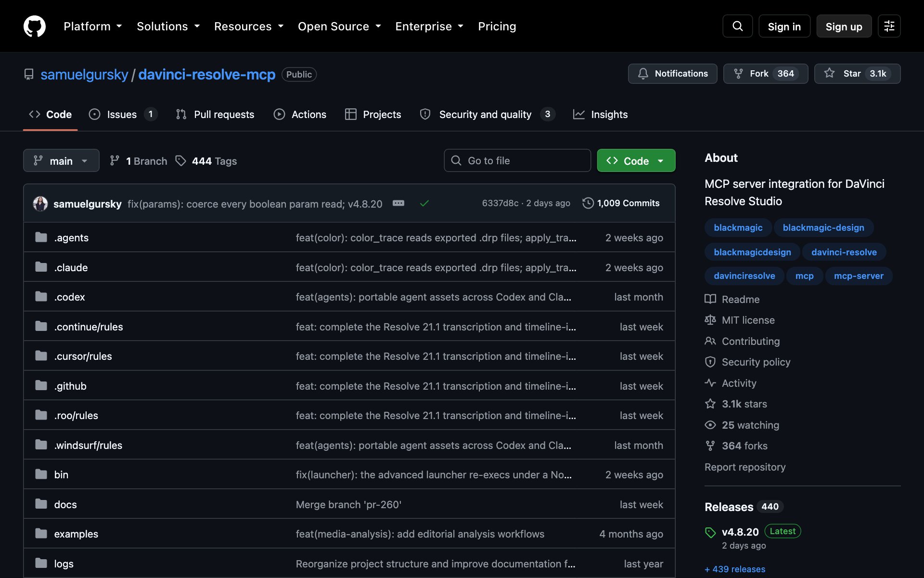This screenshot has height=578, width=924.
Task: Open the + 439 releases link
Action: (734, 569)
